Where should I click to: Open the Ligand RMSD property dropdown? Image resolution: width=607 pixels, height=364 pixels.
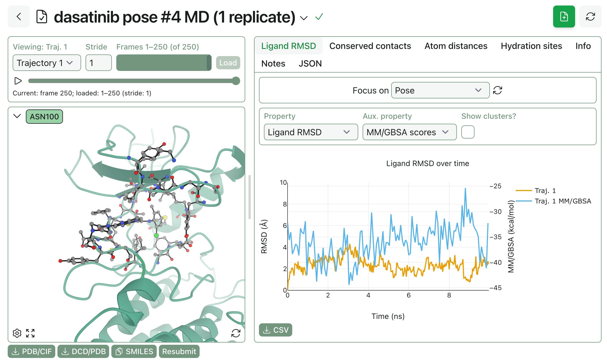click(311, 132)
